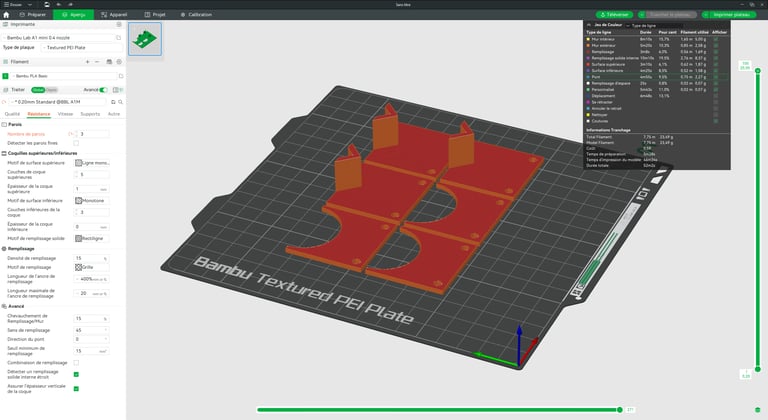The image size is (768, 420).
Task: Switch Traiter mode to Objets
Action: (x=51, y=90)
